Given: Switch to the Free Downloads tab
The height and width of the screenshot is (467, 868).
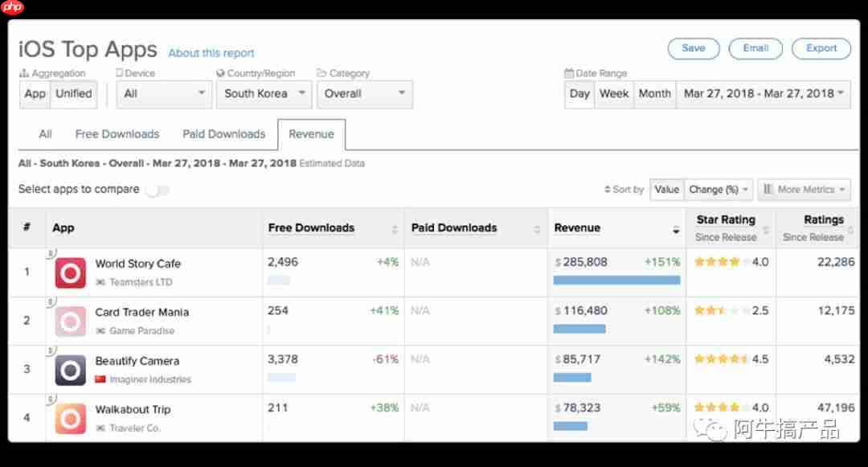Looking at the screenshot, I should (117, 134).
